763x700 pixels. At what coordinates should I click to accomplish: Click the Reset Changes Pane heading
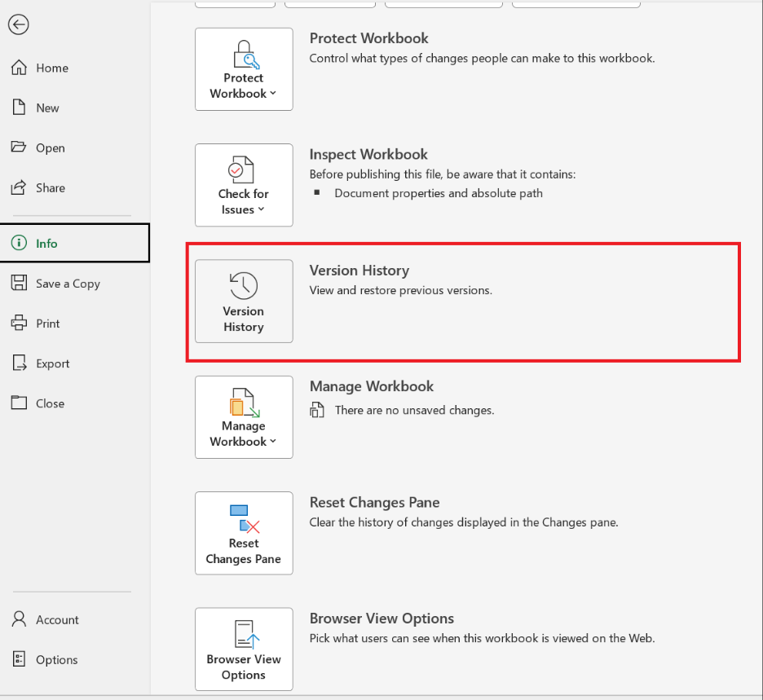[x=374, y=503]
